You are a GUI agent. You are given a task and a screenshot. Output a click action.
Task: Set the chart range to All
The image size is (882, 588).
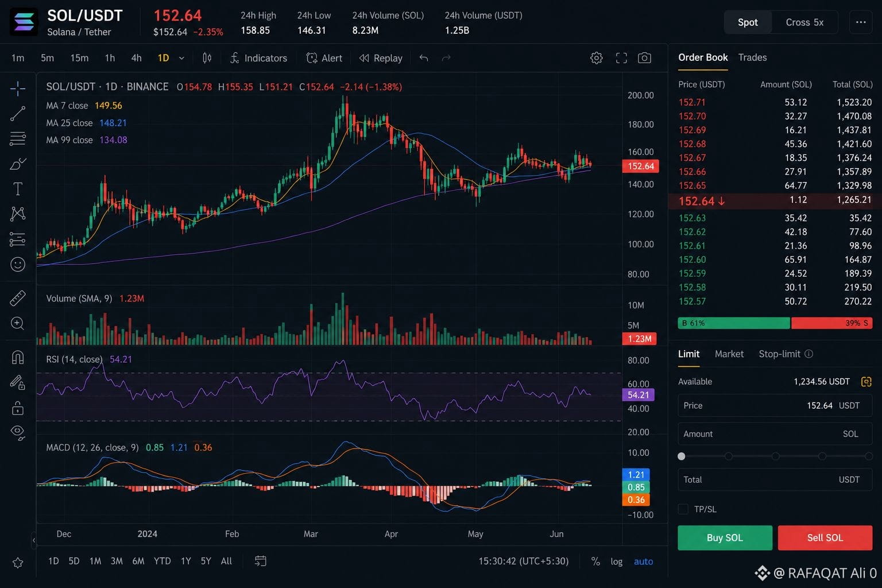click(x=226, y=561)
